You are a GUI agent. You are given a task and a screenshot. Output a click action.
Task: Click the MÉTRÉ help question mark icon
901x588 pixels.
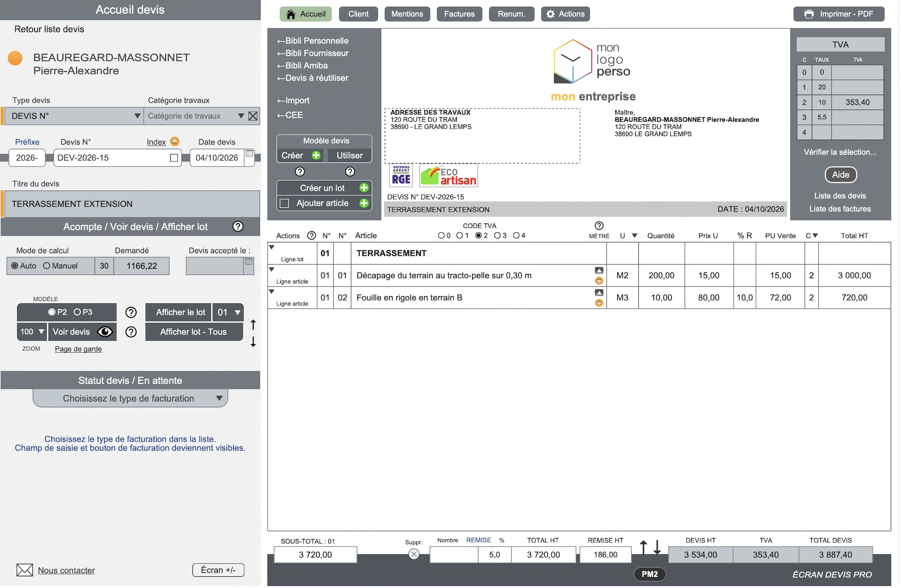click(599, 226)
